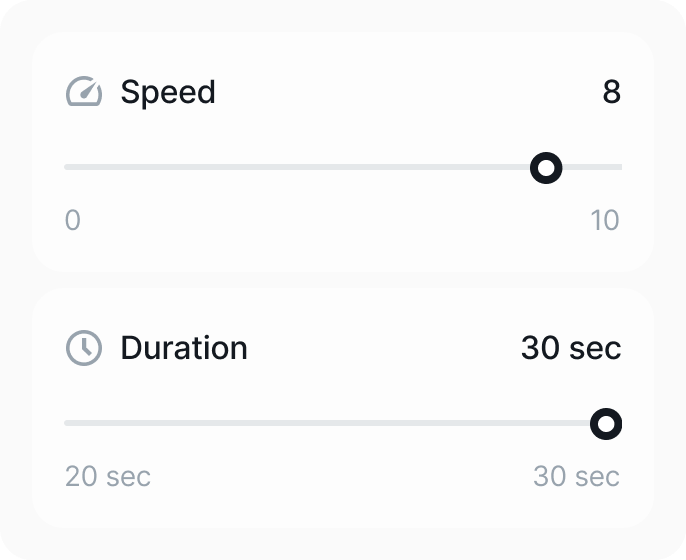This screenshot has height=560, width=686.
Task: Click the speedometer icon beside Speed
Action: [84, 92]
